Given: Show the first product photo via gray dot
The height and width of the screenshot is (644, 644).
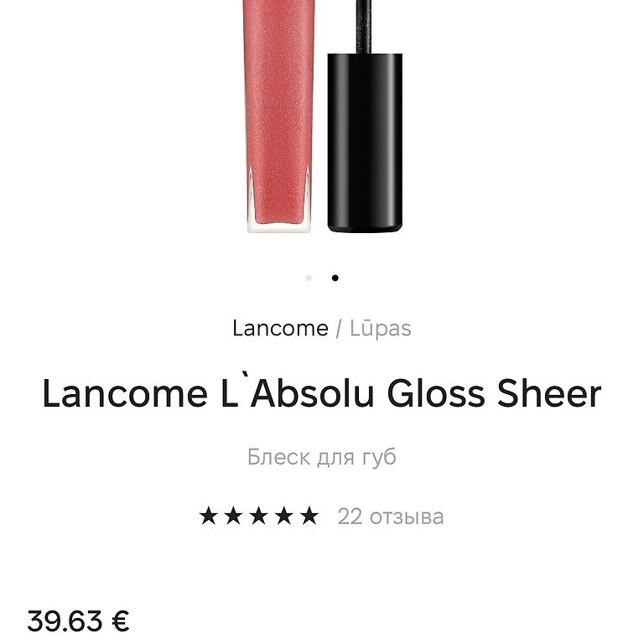Looking at the screenshot, I should click(309, 278).
